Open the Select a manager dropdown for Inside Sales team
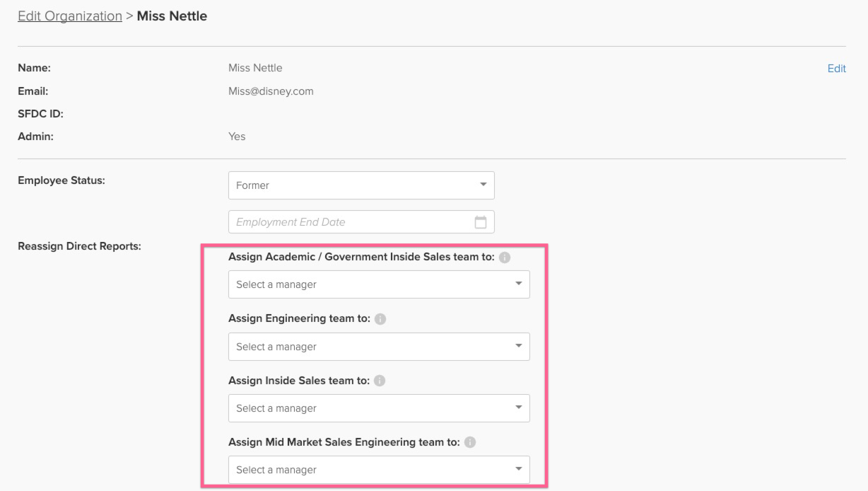 coord(368,408)
